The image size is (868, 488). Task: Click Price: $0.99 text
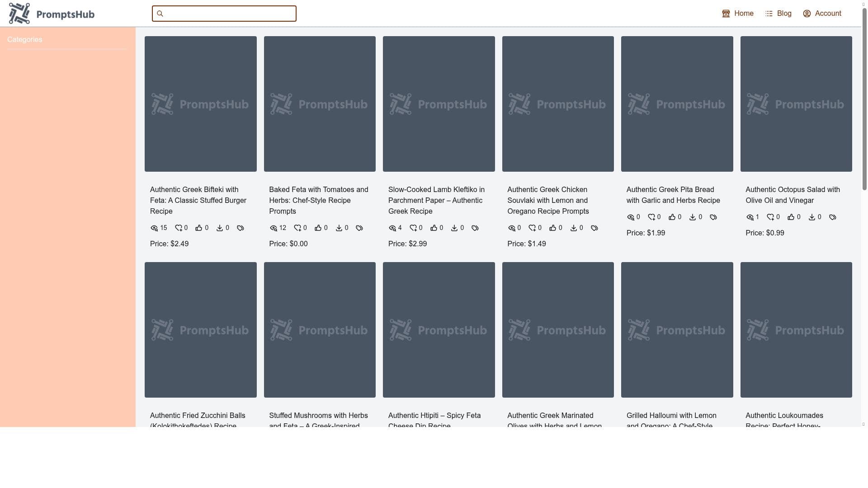pos(765,233)
